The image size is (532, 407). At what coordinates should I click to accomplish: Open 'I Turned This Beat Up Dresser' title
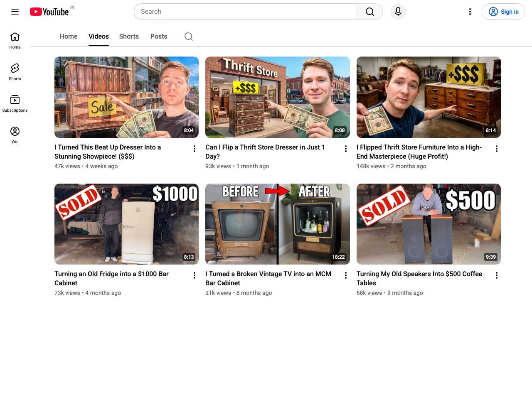tap(108, 152)
